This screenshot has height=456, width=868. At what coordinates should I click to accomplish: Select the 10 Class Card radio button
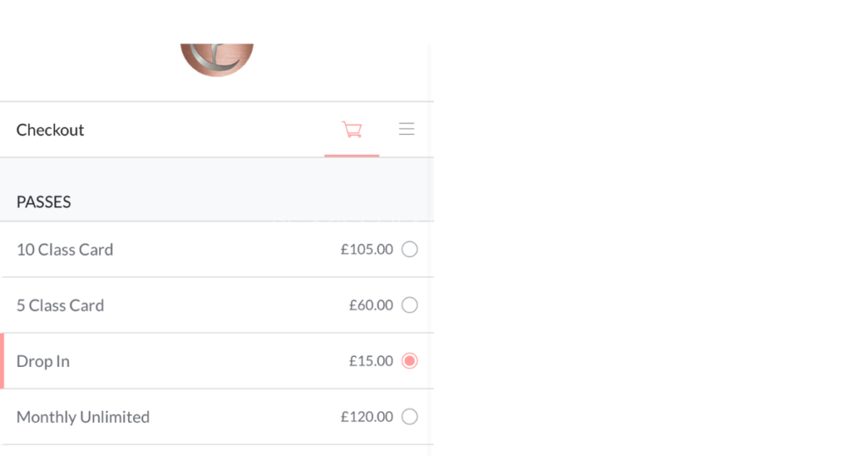point(409,249)
